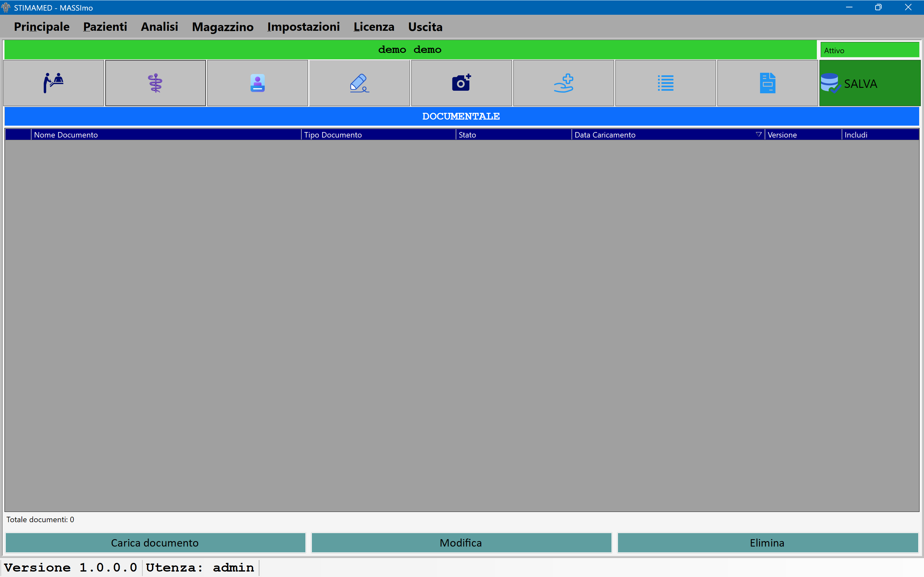Screen dimensions: 924x577
Task: Click the pencil signature icon
Action: point(359,83)
